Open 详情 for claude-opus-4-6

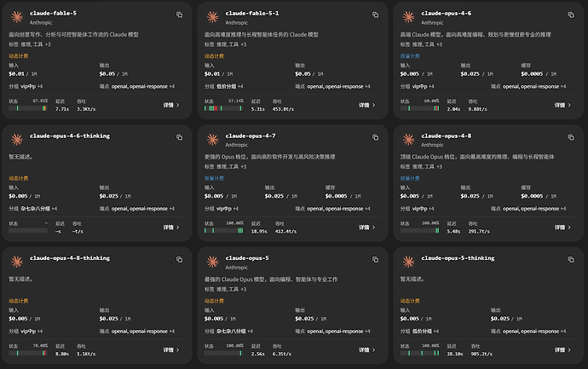point(563,106)
